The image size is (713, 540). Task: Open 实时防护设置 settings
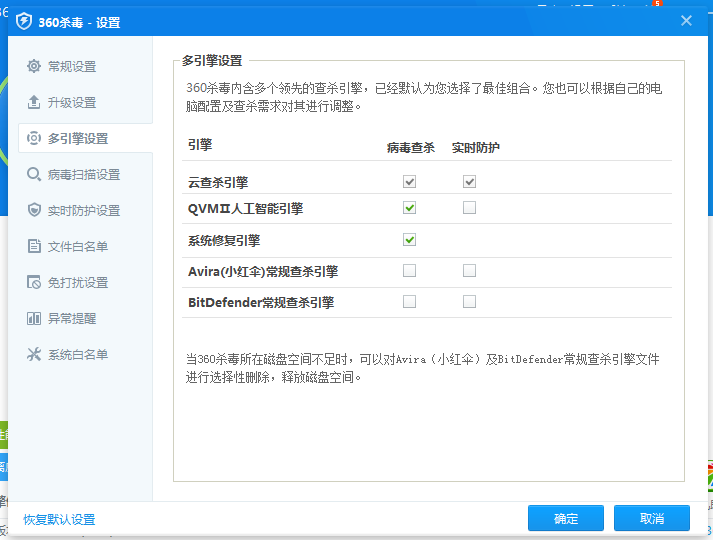(85, 210)
